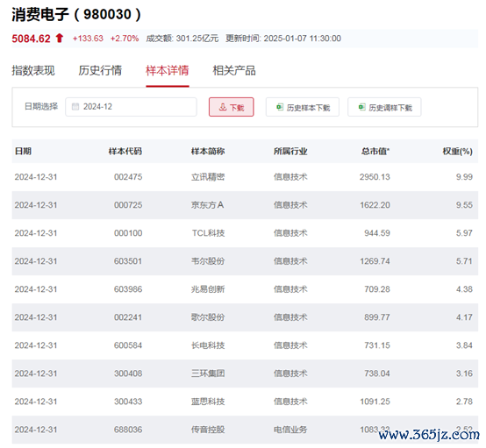Image resolution: width=486 pixels, height=448 pixels.
Task: Click the 电信业务 industry cell
Action: [290, 430]
